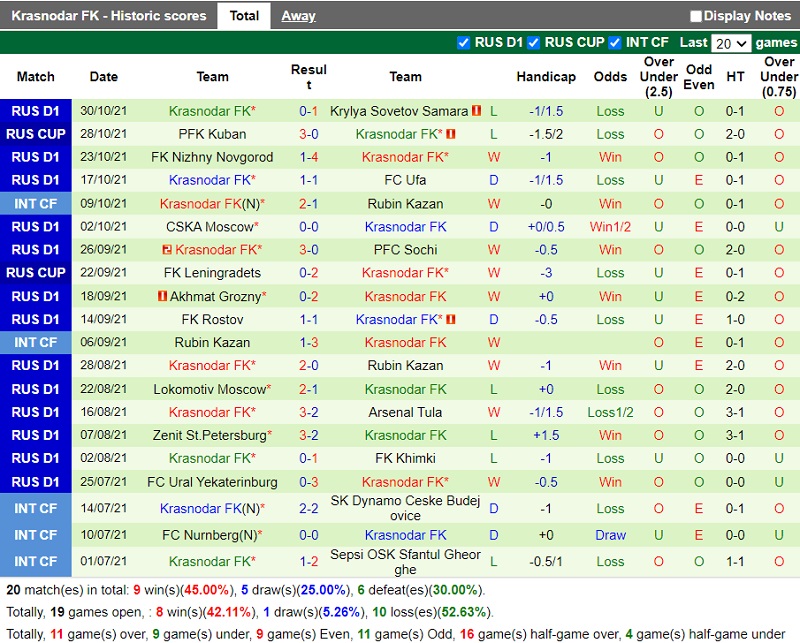The width and height of the screenshot is (800, 643).
Task: Open PFK Kuban team link
Action: pos(212,134)
